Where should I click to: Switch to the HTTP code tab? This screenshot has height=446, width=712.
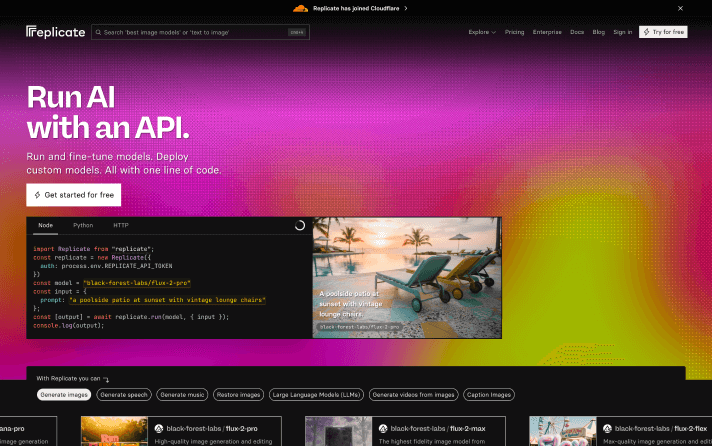point(121,226)
